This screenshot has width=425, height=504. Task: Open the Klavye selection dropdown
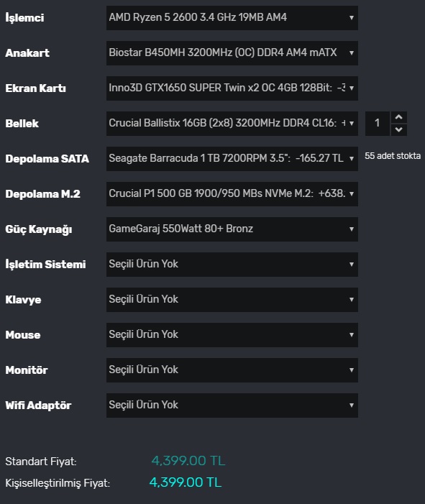click(232, 300)
